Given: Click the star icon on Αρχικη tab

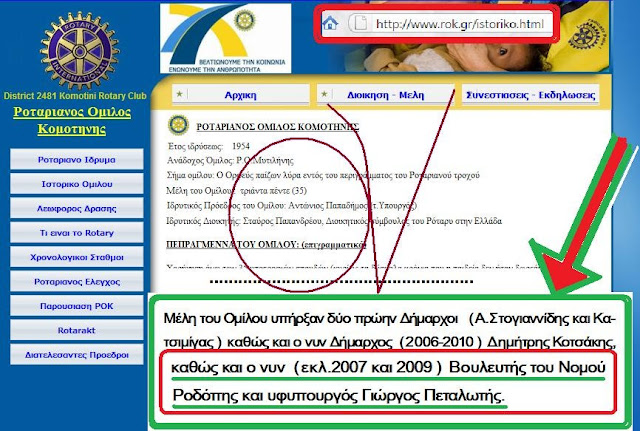Looking at the screenshot, I should [x=179, y=94].
